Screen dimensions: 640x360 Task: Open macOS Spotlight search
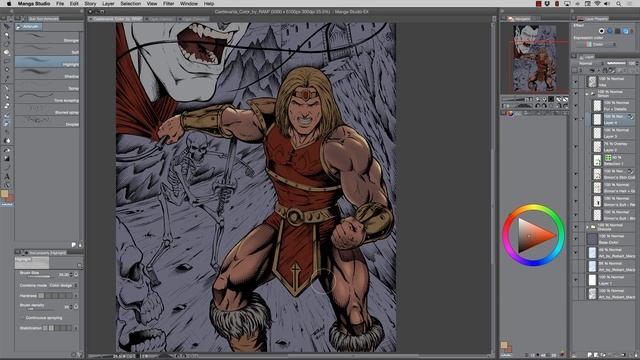point(619,4)
